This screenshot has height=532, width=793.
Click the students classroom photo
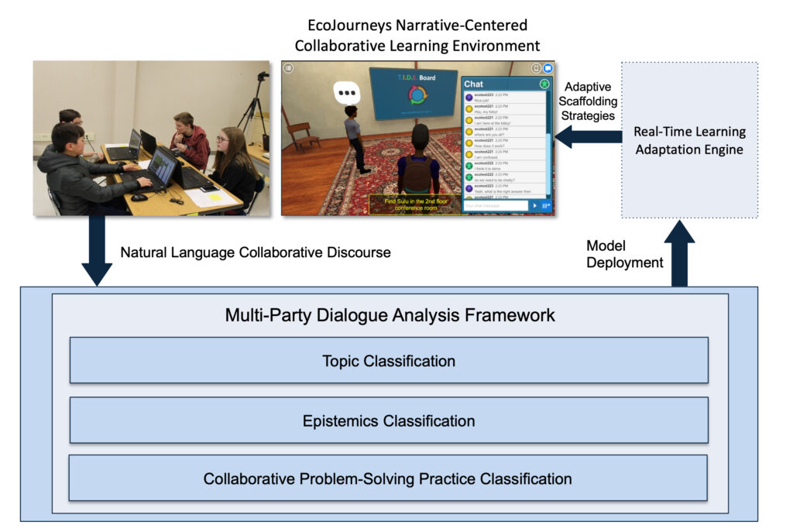click(x=152, y=138)
